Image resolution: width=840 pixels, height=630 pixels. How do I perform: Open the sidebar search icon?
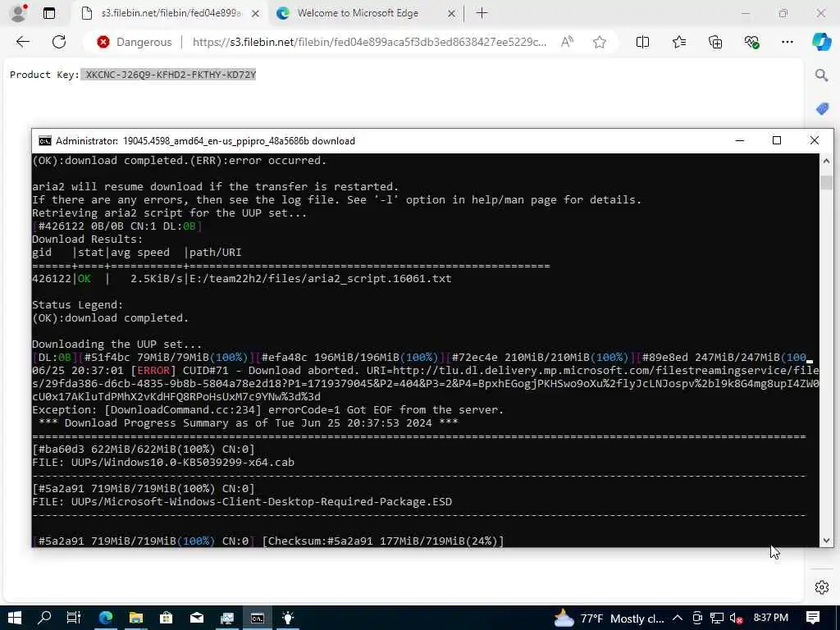tap(821, 75)
